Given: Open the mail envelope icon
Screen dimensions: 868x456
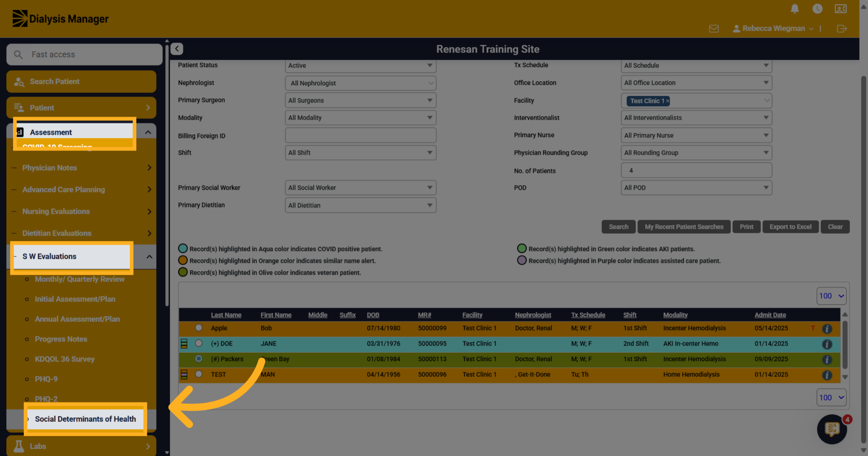Looking at the screenshot, I should click(x=714, y=29).
